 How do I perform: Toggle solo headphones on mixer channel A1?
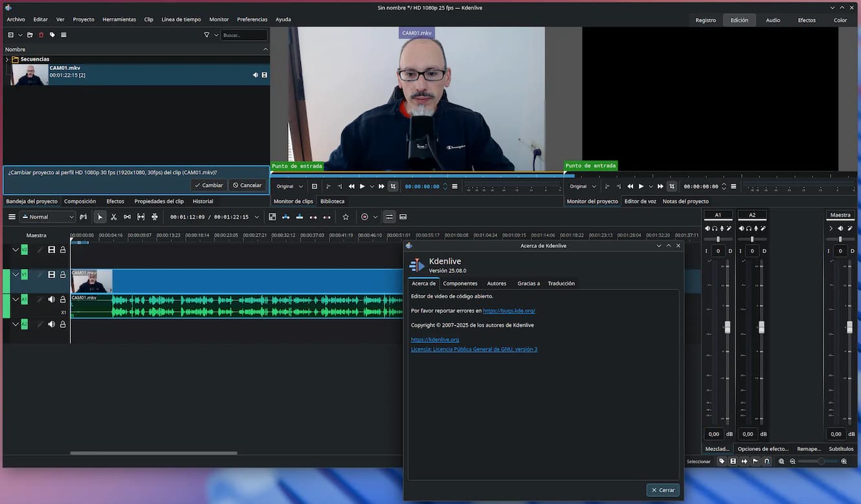[715, 228]
